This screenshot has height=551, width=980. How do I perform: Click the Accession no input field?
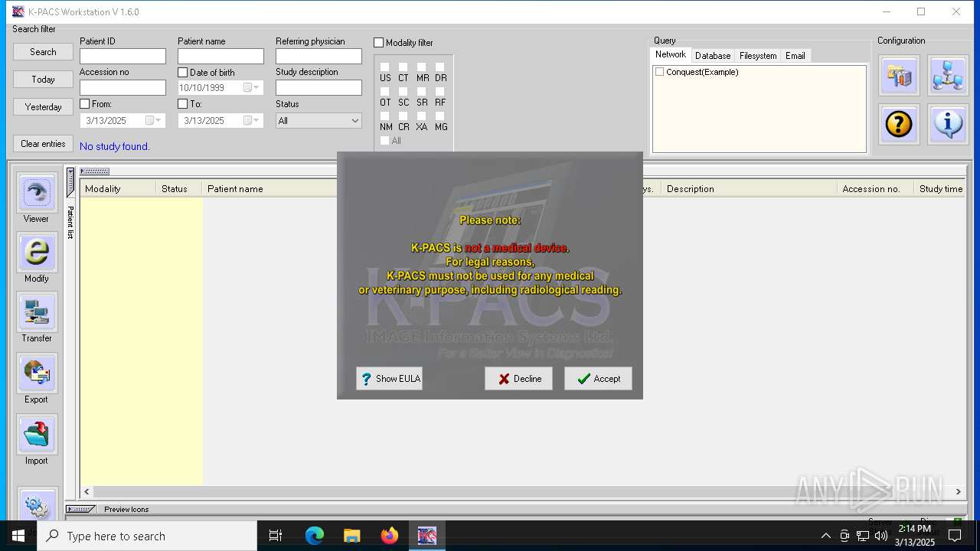pyautogui.click(x=122, y=88)
